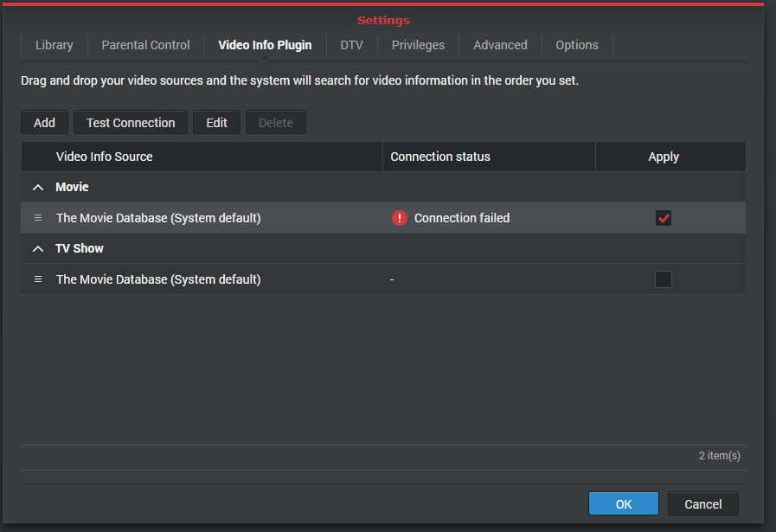Image resolution: width=776 pixels, height=532 pixels.
Task: Enable Apply checkbox for the TV Show source
Action: point(664,279)
